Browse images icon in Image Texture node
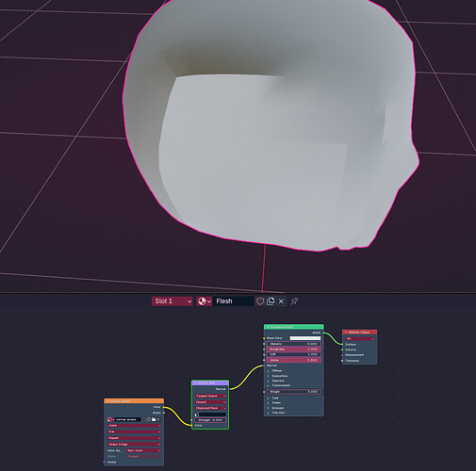 tap(110, 419)
